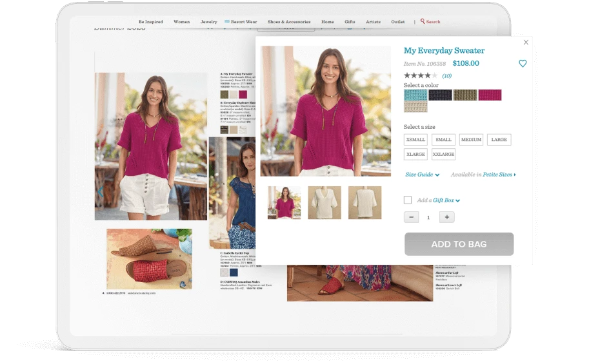Viewport: 589px width, 364px height.
Task: Select the turquoise color swatch
Action: 415,95
